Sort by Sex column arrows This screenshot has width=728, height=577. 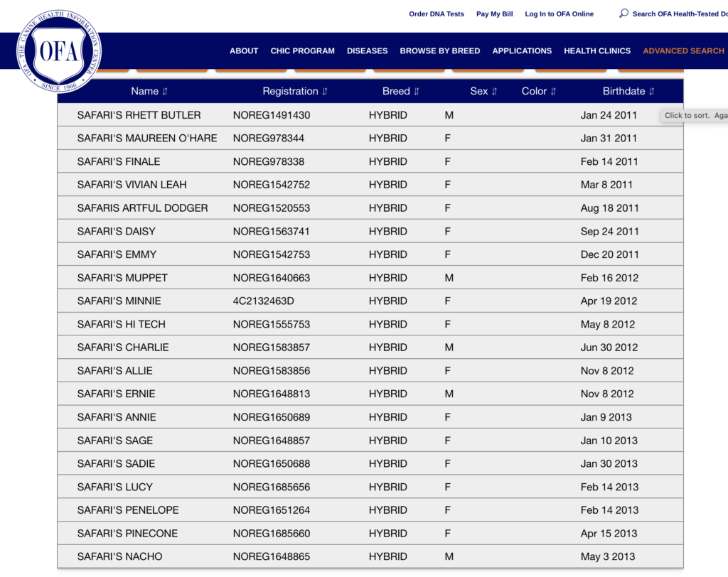click(x=495, y=92)
